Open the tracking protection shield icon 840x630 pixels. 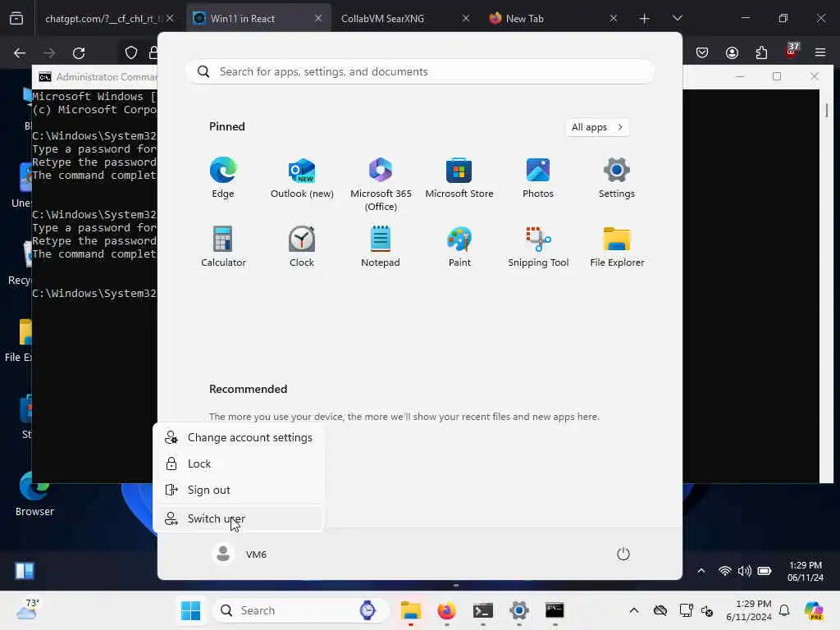[x=131, y=52]
